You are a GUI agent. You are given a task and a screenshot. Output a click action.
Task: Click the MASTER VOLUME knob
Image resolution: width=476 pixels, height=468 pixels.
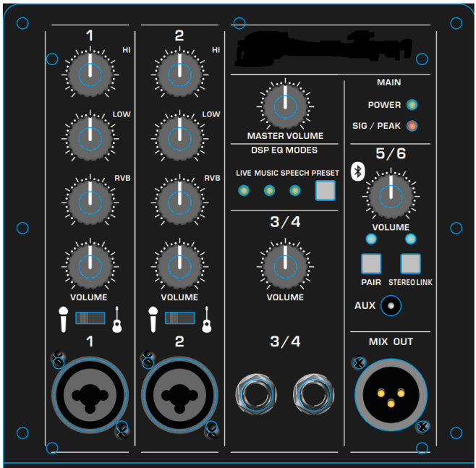point(286,104)
